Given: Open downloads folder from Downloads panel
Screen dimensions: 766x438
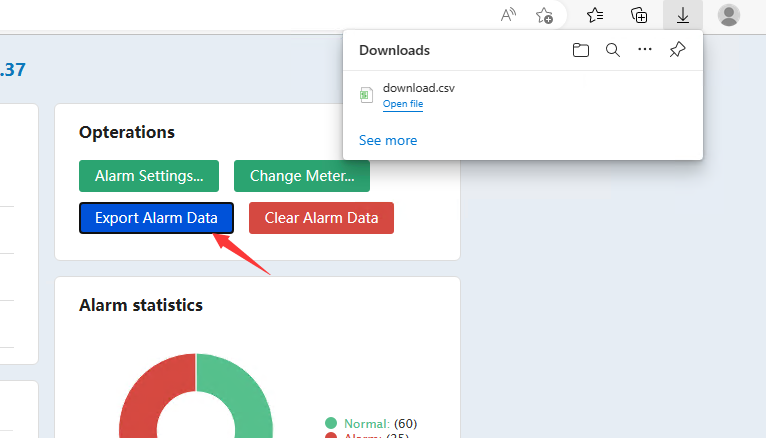Looking at the screenshot, I should click(x=581, y=50).
